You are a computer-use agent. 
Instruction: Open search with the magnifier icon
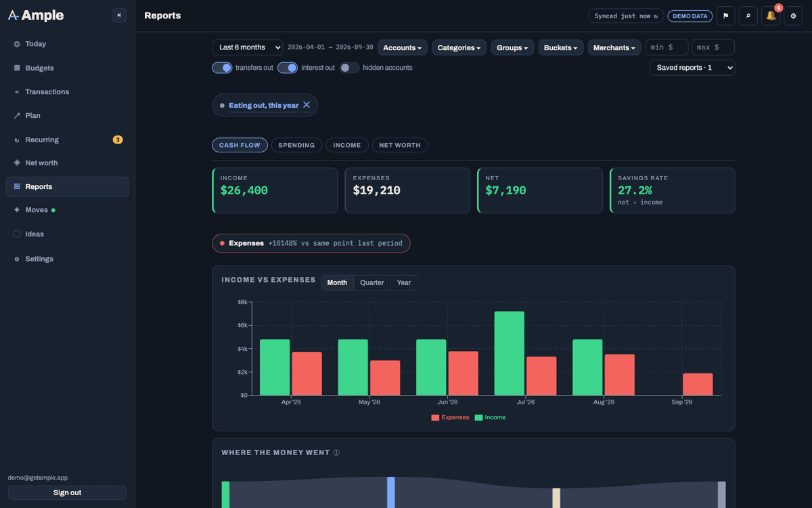click(748, 16)
